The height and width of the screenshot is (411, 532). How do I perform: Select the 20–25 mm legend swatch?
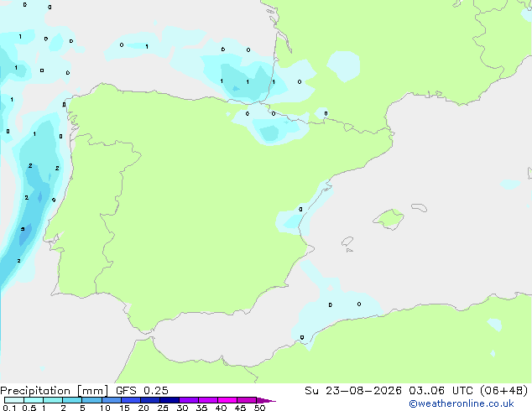click(150, 400)
